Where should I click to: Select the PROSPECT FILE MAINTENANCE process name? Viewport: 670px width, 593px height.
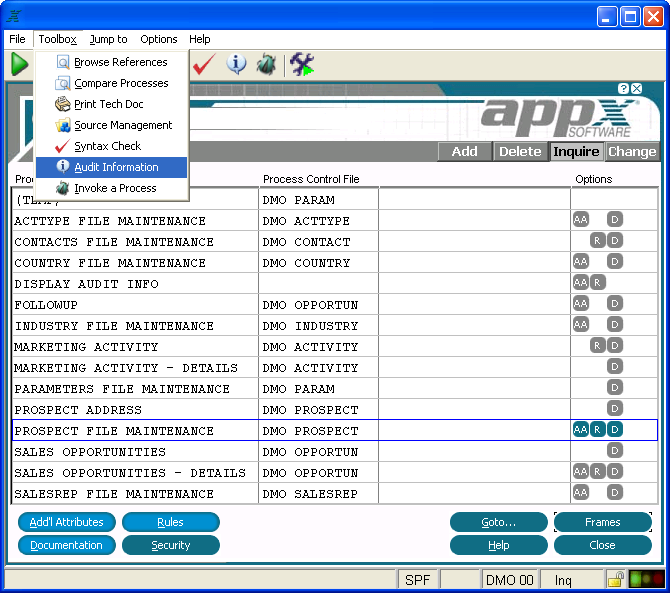[x=114, y=431]
